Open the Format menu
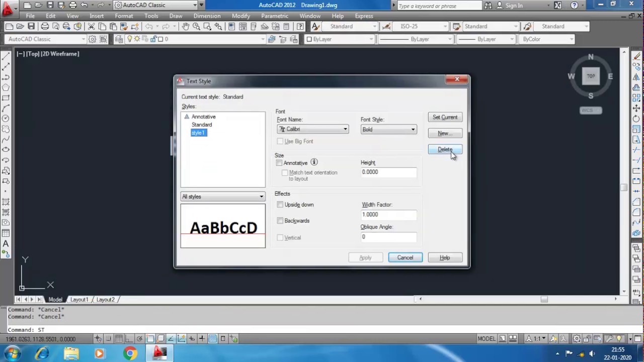Screen dimensions: 644x362 (124, 16)
